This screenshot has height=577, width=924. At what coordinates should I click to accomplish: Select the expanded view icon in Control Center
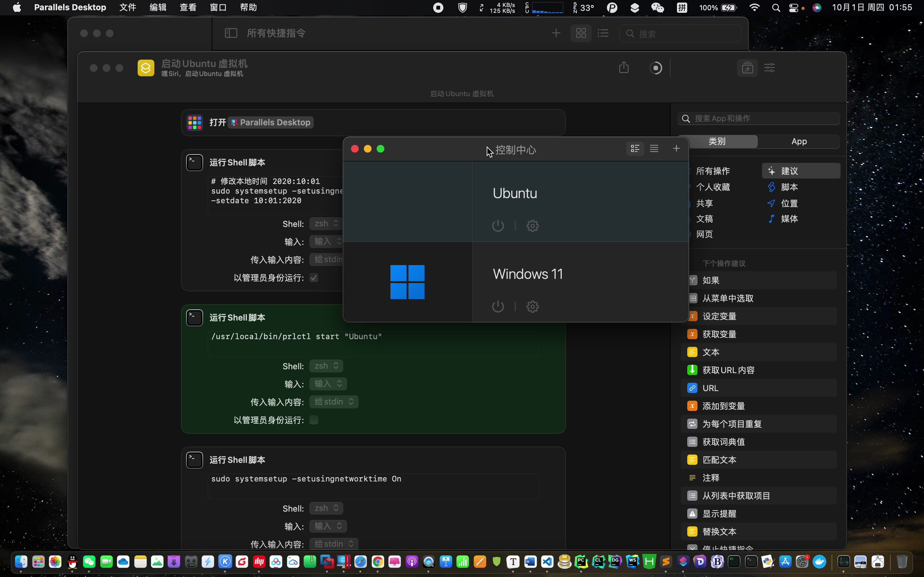click(635, 148)
